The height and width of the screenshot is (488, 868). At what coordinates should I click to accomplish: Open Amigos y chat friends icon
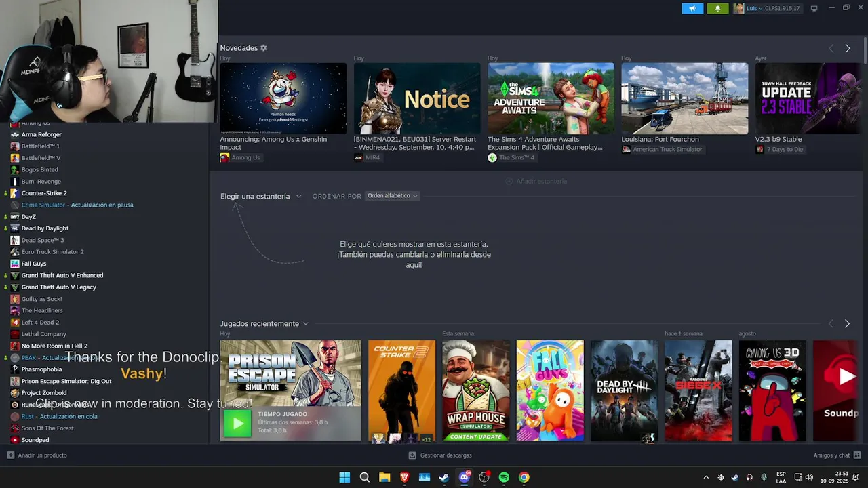[857, 455]
